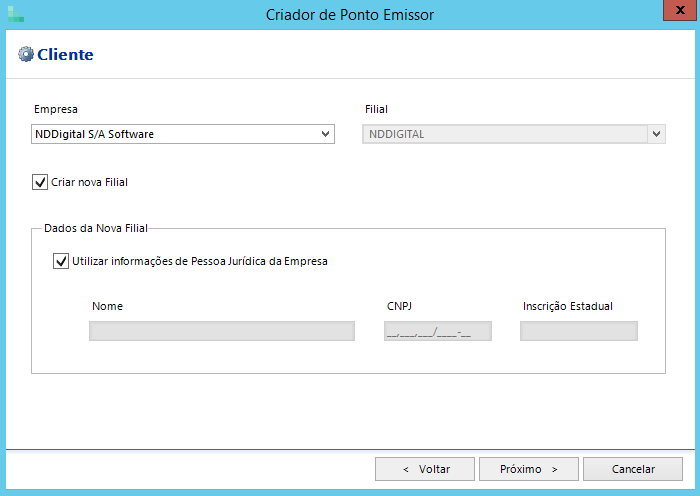Image resolution: width=700 pixels, height=496 pixels.
Task: Click the gear icon beside Cliente
Action: (26, 54)
